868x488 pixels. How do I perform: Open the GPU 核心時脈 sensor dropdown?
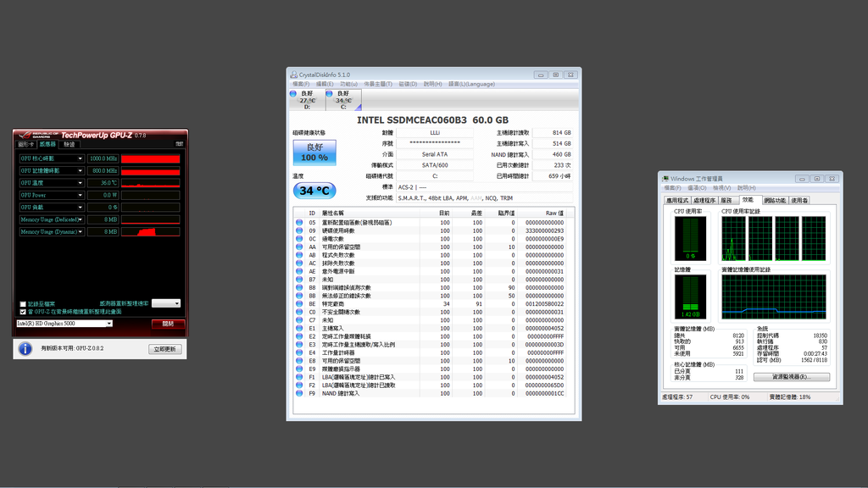click(80, 158)
